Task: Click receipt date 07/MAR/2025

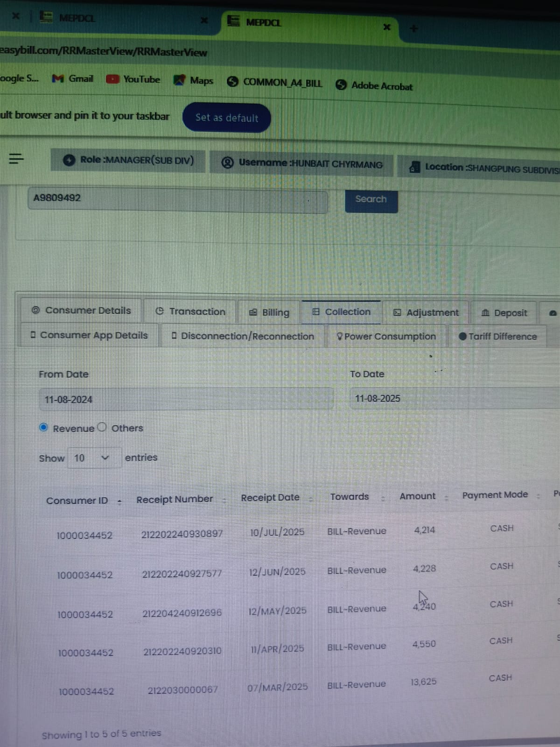Action: [278, 687]
